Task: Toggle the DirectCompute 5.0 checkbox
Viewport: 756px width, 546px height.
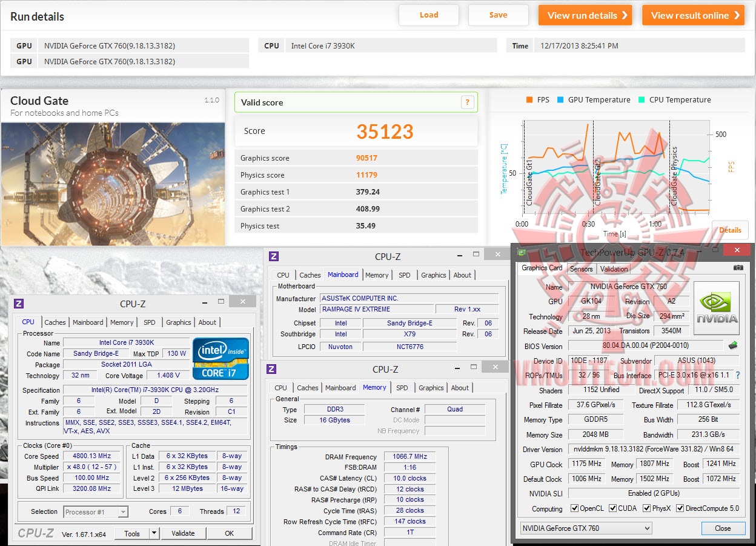Action: point(680,508)
